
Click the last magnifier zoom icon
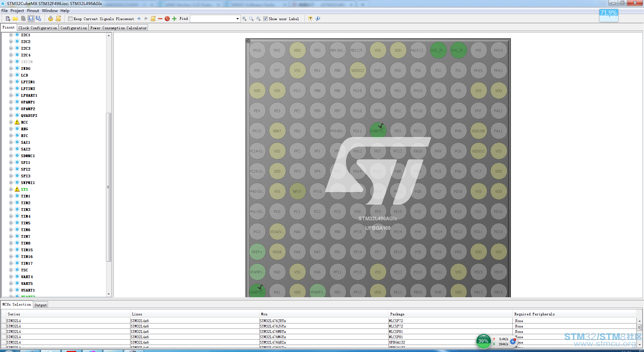coord(258,19)
